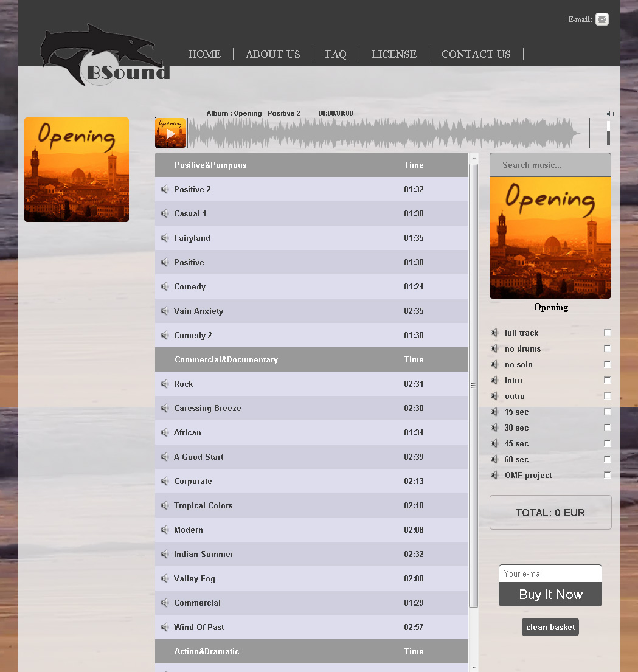
Task: Click the speaker icon beside Rock
Action: pyautogui.click(x=164, y=384)
